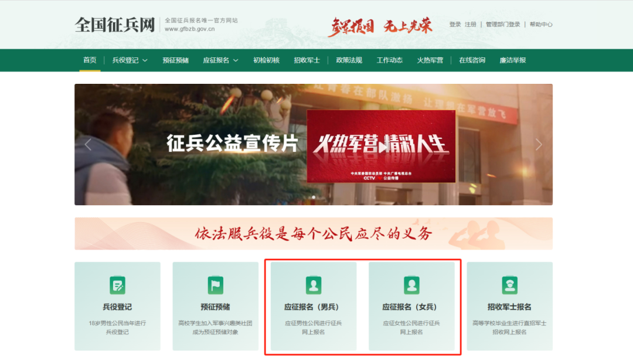
Task: Click the soldier icon on 招收军士报名 card
Action: [x=509, y=285]
